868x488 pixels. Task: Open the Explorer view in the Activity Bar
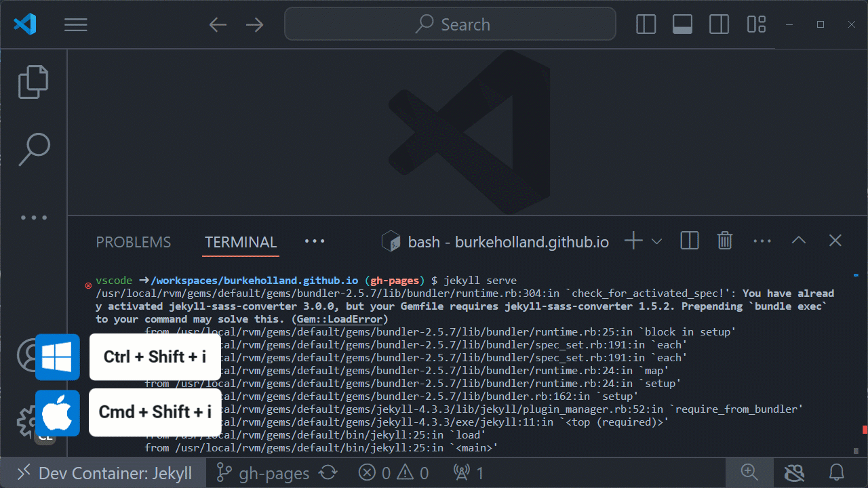pos(33,81)
